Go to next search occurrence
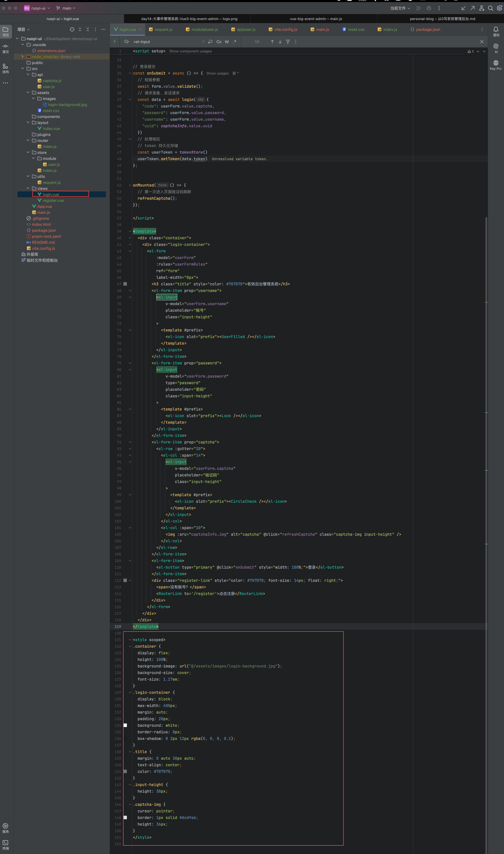 click(x=280, y=42)
